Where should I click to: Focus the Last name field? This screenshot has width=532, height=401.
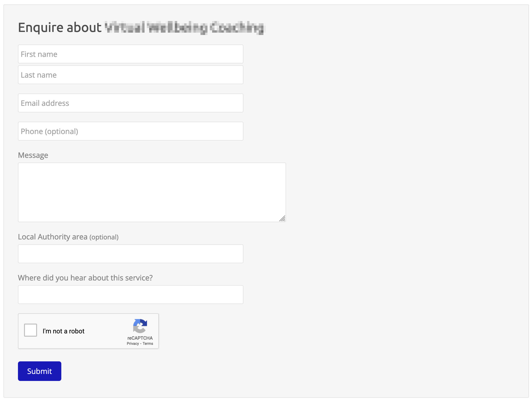tap(131, 75)
